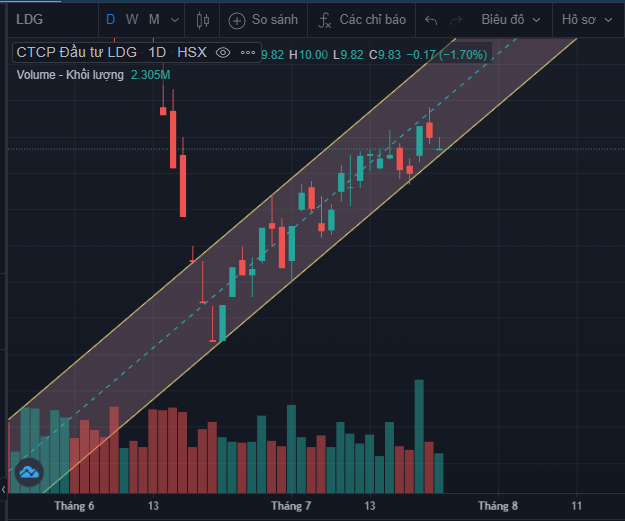Click the volume value 2.305M
Screen dimensions: 625x521
151,75
